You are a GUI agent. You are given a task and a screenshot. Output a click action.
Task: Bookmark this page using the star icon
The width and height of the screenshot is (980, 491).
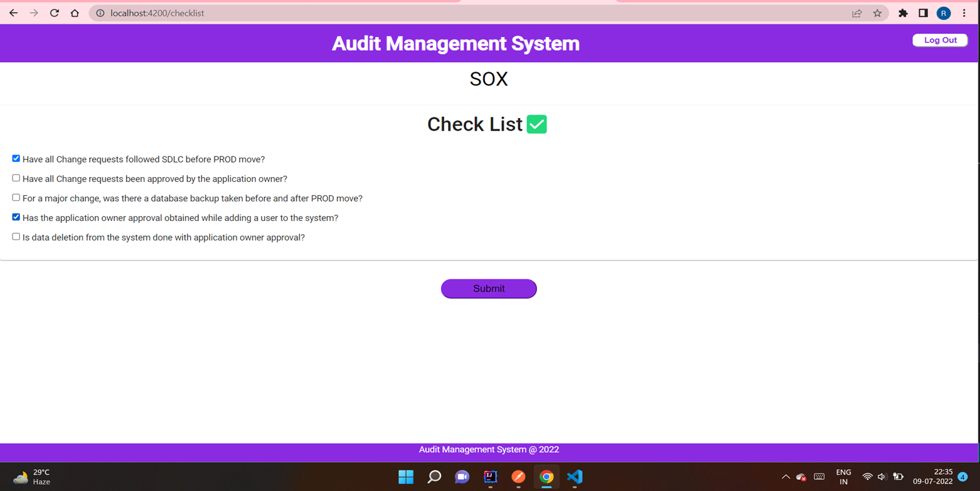pyautogui.click(x=878, y=13)
